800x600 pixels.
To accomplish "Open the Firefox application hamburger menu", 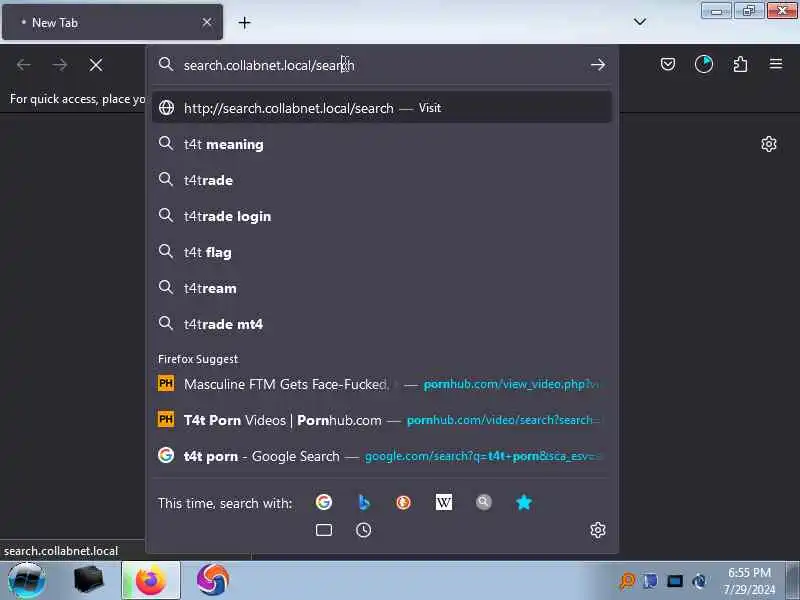I will click(776, 64).
